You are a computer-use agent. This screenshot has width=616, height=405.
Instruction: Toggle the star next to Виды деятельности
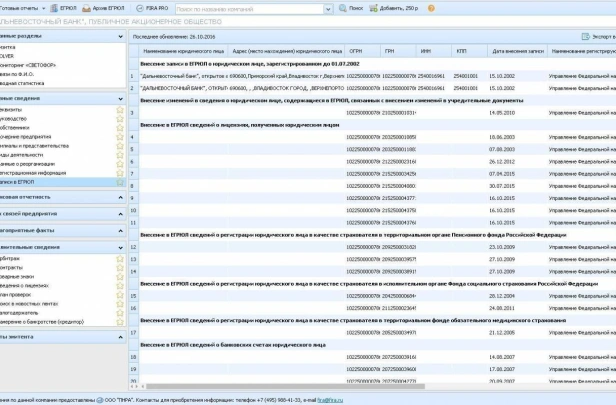(x=120, y=155)
